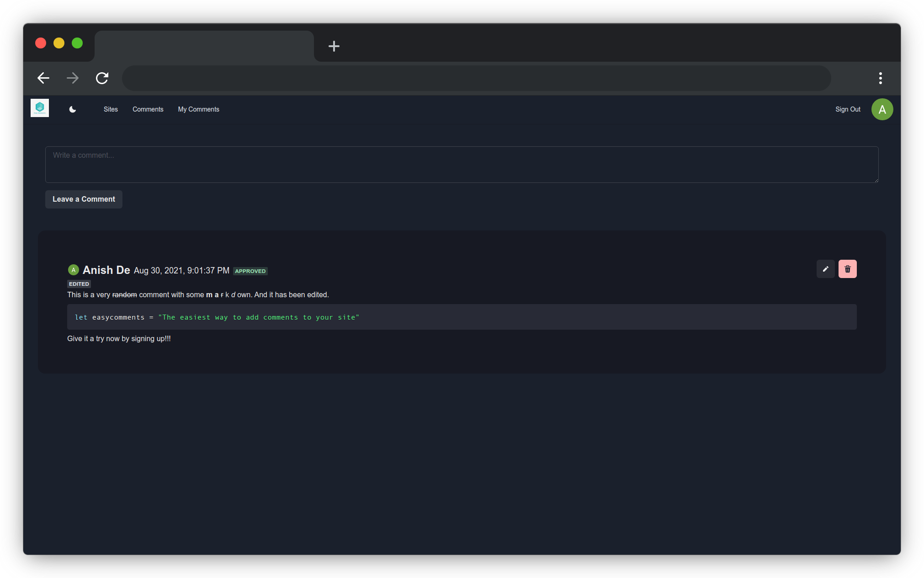Open the Sites navigation link
This screenshot has height=578, width=924.
point(111,109)
